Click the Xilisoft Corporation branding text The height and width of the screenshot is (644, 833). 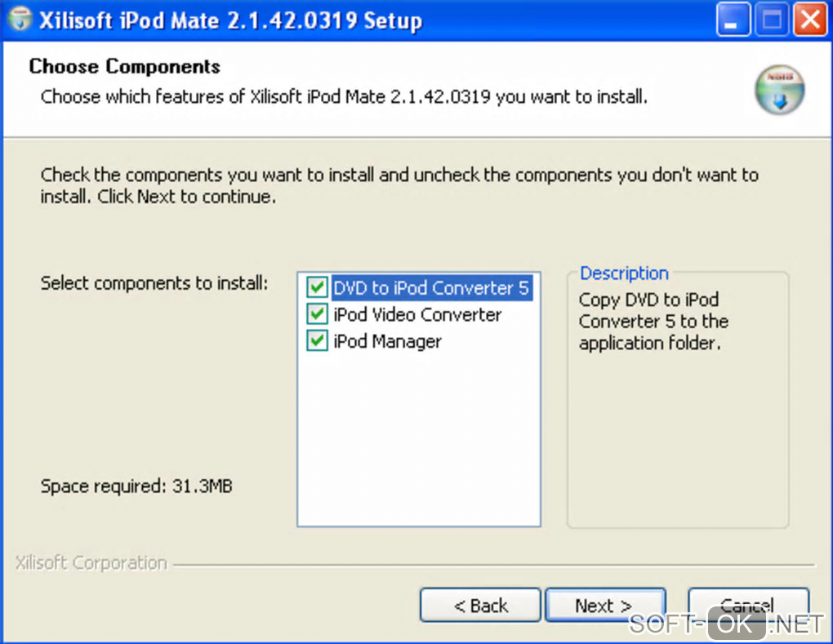[91, 562]
